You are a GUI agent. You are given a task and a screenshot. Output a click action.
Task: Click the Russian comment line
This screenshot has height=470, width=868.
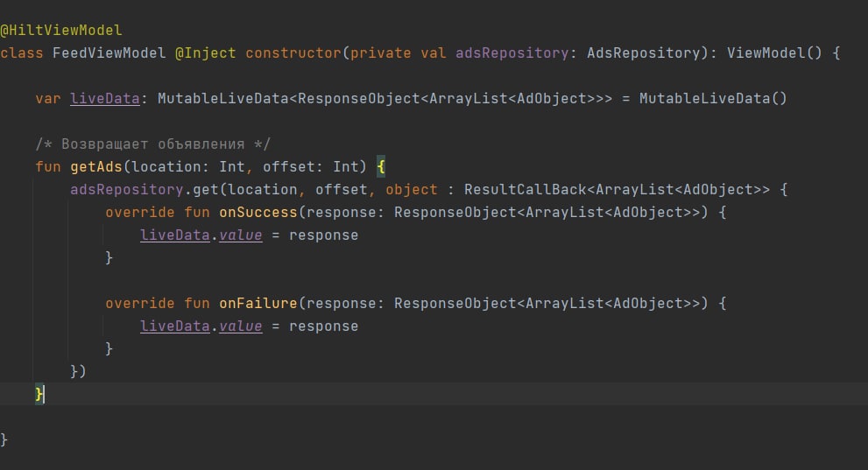click(x=152, y=144)
